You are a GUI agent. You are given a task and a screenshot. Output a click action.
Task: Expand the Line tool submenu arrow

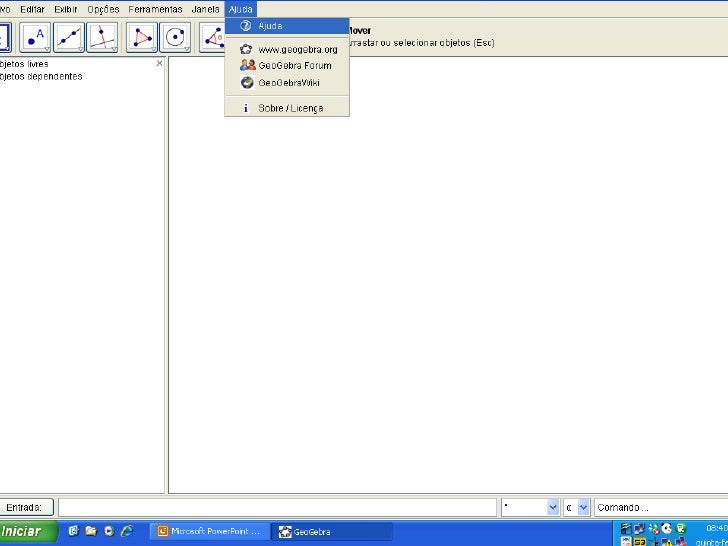(x=80, y=49)
